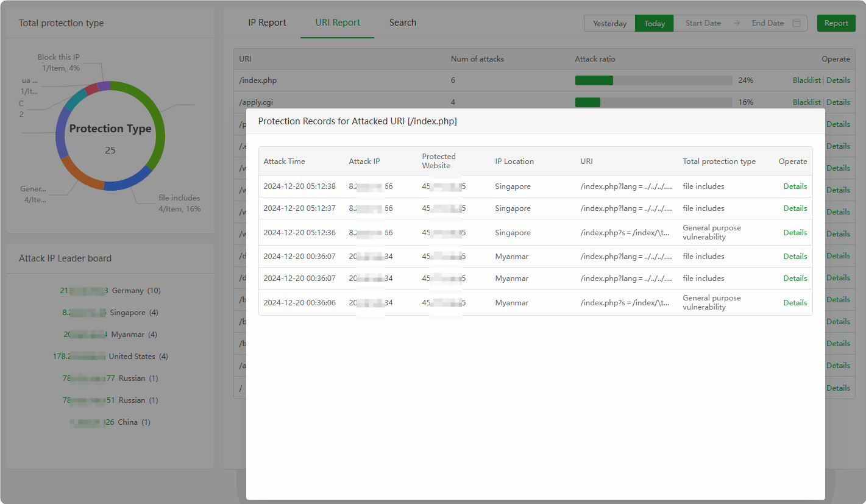
Task: View Details of the 05:12:37 attack record
Action: point(795,208)
